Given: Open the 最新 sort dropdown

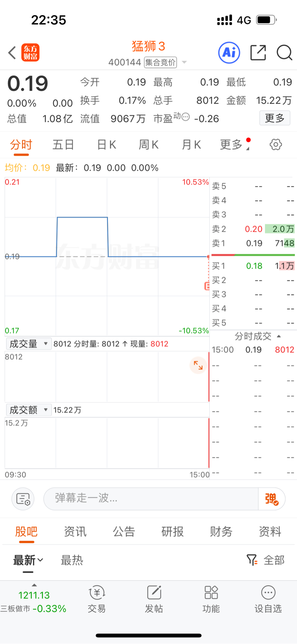Looking at the screenshot, I should [28, 560].
